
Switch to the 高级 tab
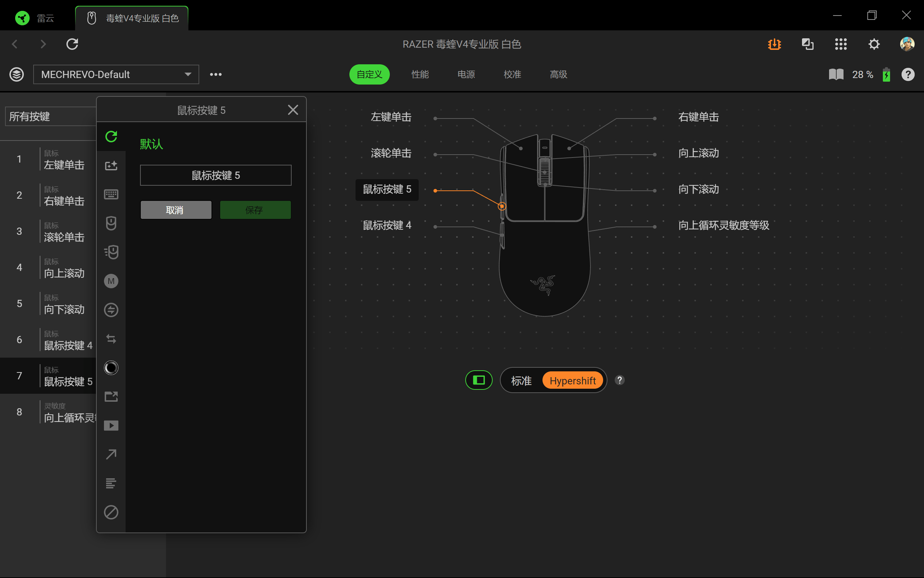(x=559, y=74)
